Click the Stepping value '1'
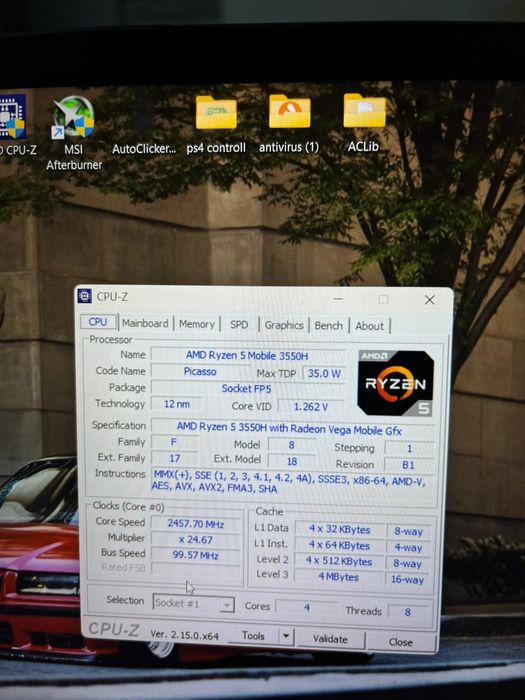 click(x=409, y=448)
